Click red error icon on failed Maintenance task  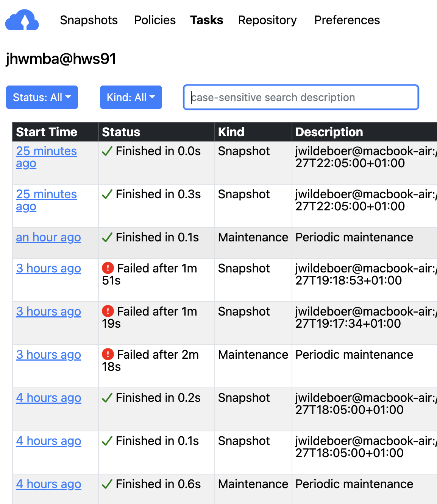(x=108, y=355)
